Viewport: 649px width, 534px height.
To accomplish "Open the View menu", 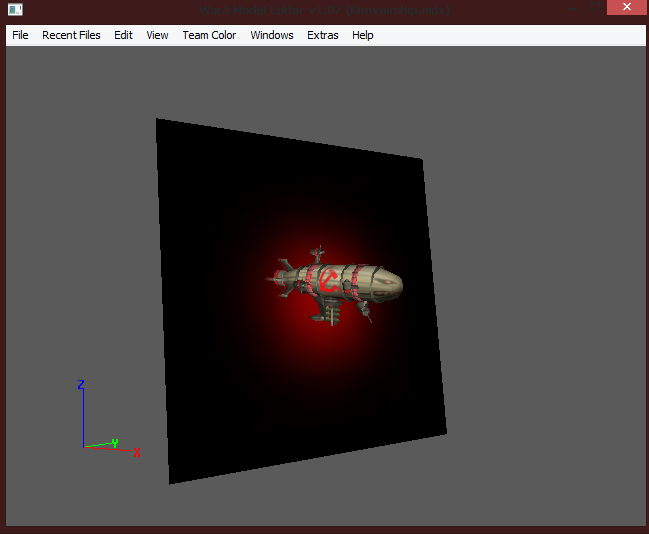I will (x=157, y=35).
